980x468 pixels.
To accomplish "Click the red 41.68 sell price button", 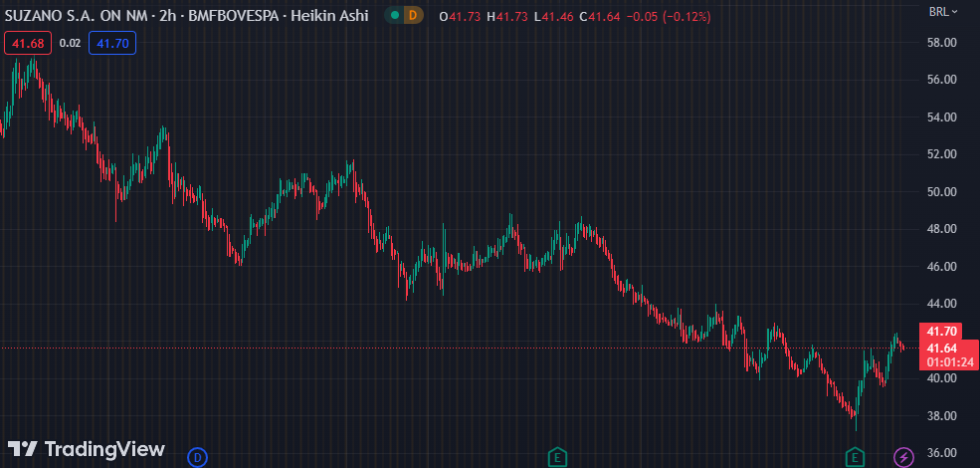I will click(28, 43).
